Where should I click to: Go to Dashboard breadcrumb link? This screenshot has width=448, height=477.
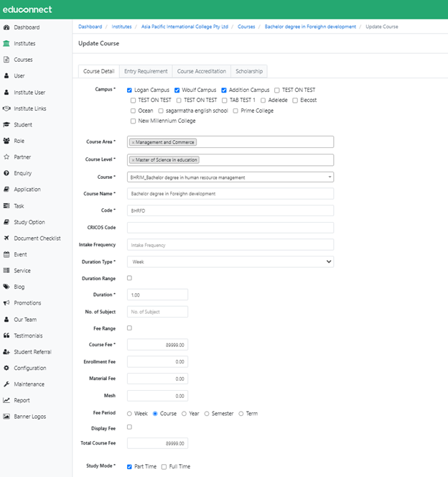point(90,27)
